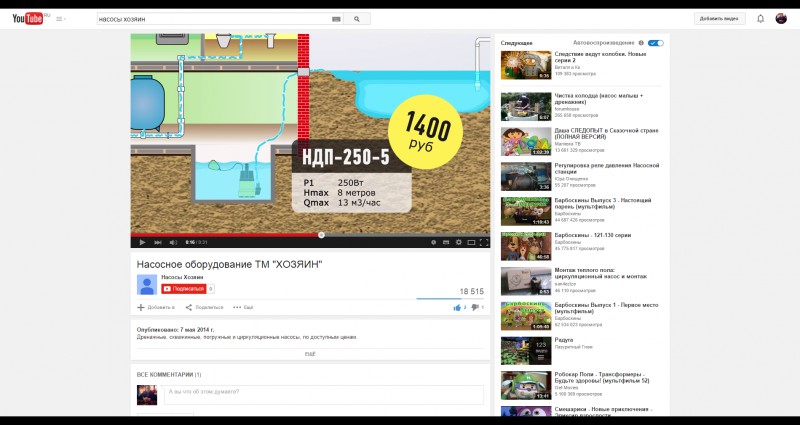800x425 pixels.
Task: Click the video title 'Насосное оборудование ТМ "ХОЗЯИН"'
Action: [x=230, y=264]
